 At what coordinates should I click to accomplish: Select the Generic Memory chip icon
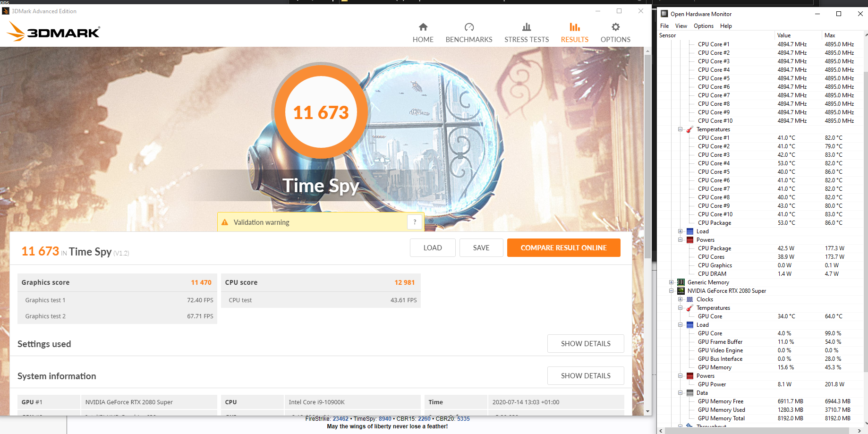pos(681,282)
